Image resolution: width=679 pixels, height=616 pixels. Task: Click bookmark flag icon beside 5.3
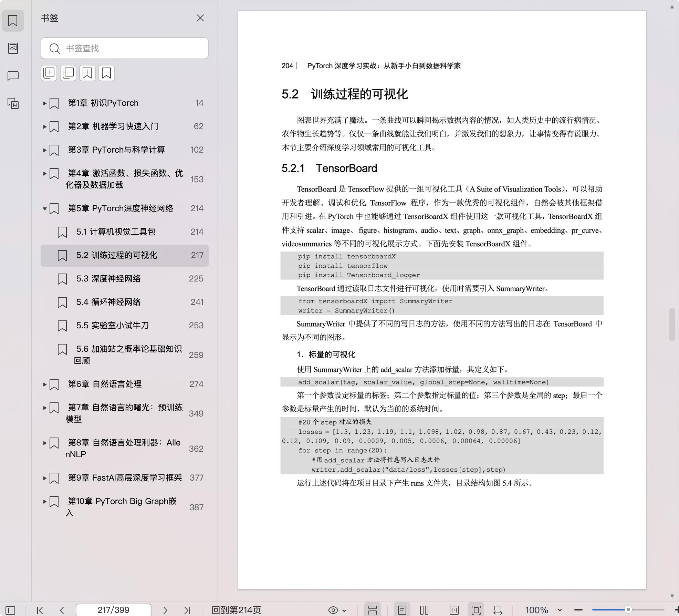tap(62, 279)
